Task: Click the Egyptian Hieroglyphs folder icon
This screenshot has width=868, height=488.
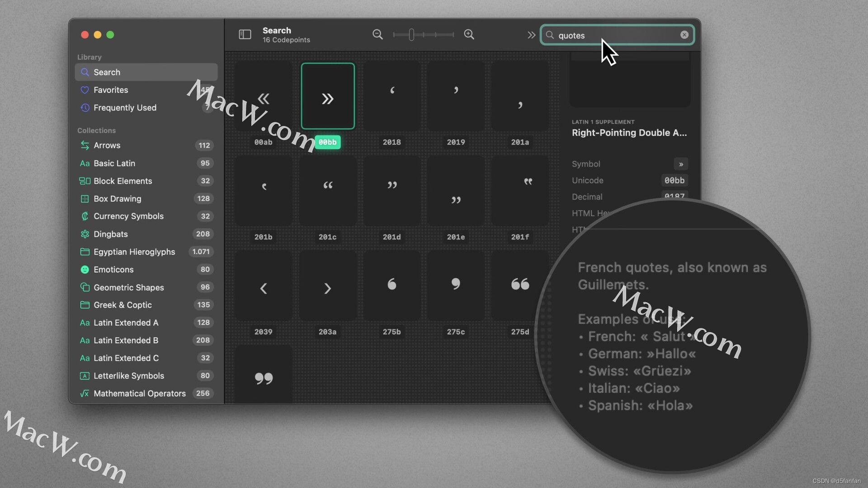Action: (x=85, y=252)
